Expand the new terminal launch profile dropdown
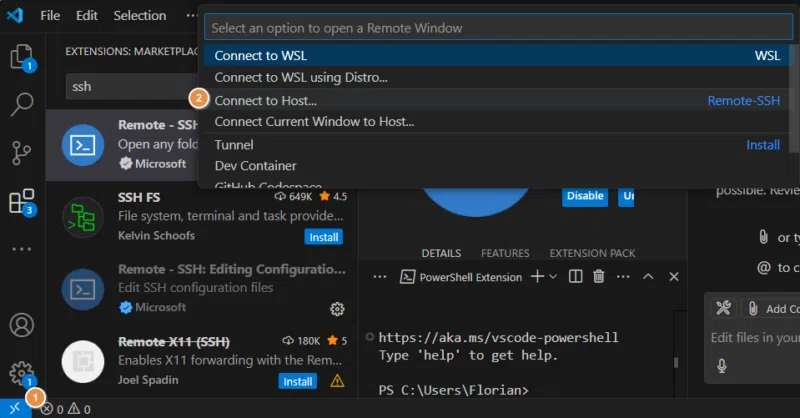This screenshot has width=800, height=418. click(x=553, y=277)
